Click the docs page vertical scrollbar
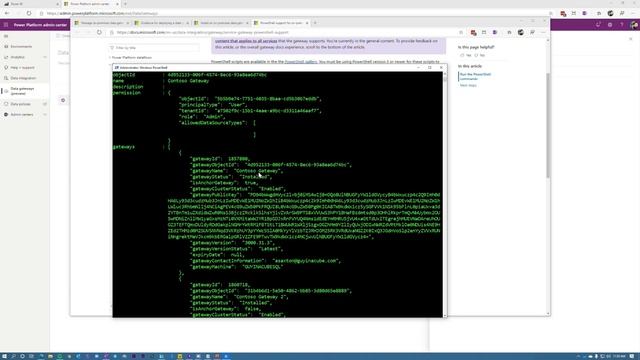The width and height of the screenshot is (640, 360). (548, 176)
